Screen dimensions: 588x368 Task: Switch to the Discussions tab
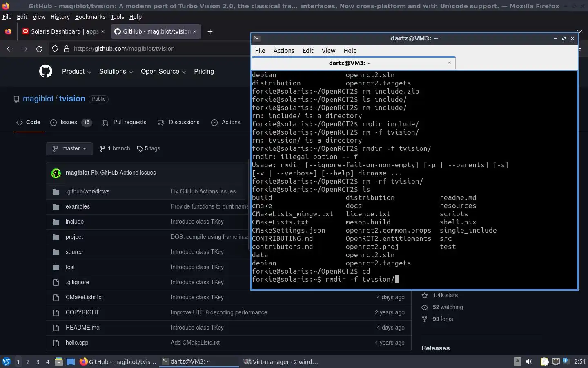[x=178, y=122]
